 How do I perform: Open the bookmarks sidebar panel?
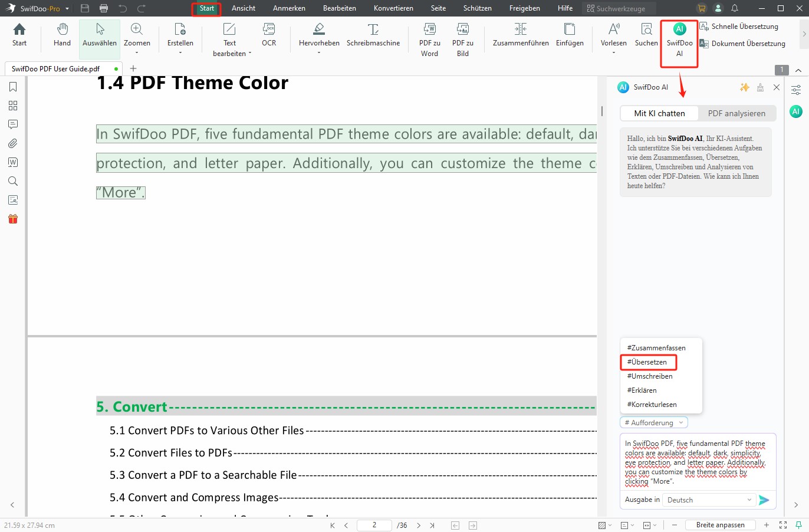13,87
